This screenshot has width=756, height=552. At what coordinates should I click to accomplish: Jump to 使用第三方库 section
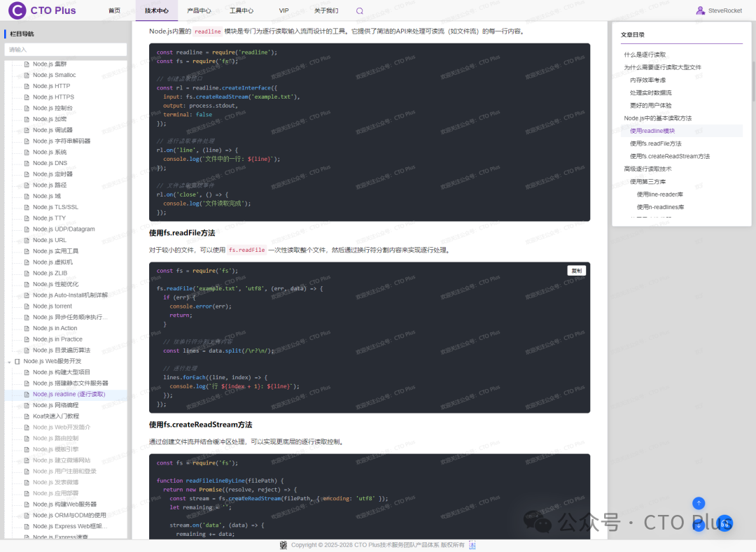click(647, 182)
